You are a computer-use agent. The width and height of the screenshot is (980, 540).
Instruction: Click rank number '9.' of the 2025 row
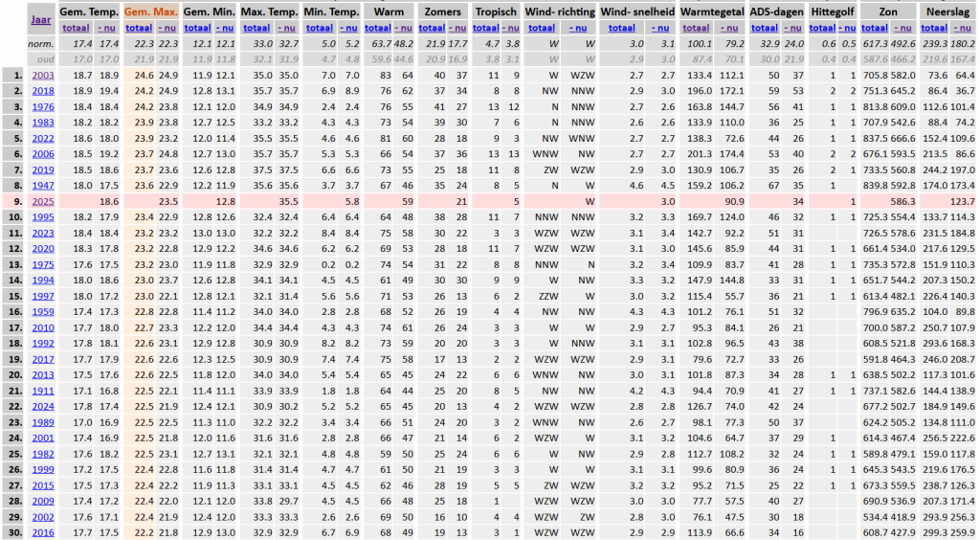point(18,201)
